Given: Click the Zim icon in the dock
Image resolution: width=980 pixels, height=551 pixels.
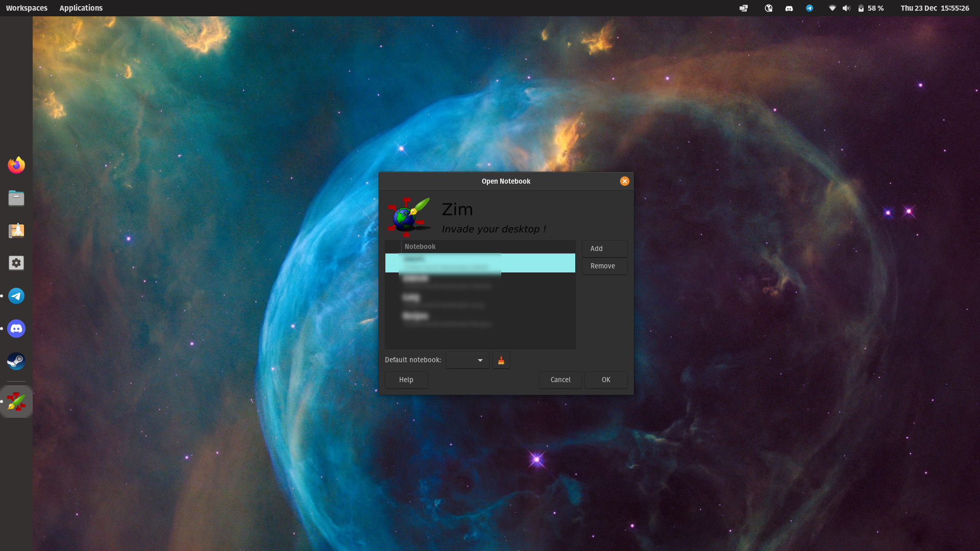Looking at the screenshot, I should [x=16, y=402].
